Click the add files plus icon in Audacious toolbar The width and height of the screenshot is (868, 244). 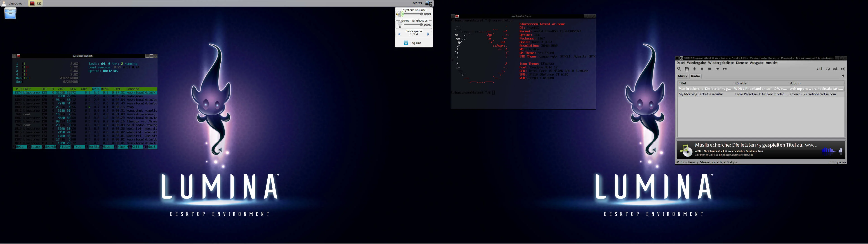694,69
